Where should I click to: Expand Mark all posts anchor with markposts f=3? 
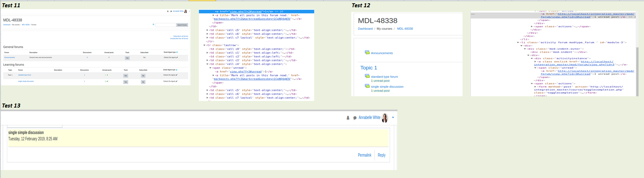pos(213,76)
